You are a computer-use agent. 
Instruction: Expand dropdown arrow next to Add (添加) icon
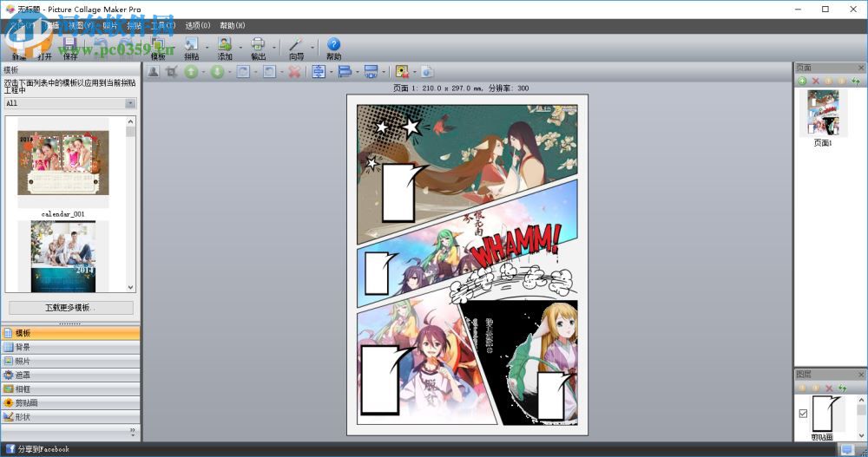click(x=240, y=49)
